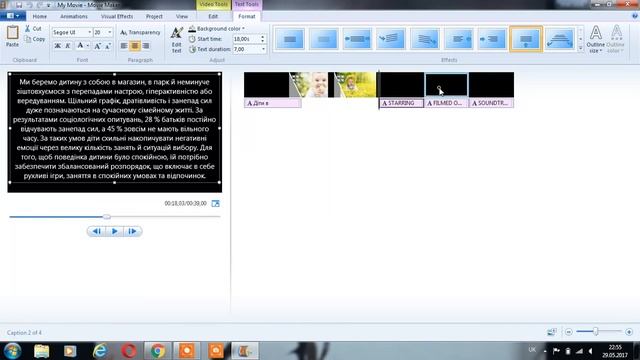This screenshot has height=360, width=640.
Task: Change thumbnail size in status bar
Action: [551, 332]
